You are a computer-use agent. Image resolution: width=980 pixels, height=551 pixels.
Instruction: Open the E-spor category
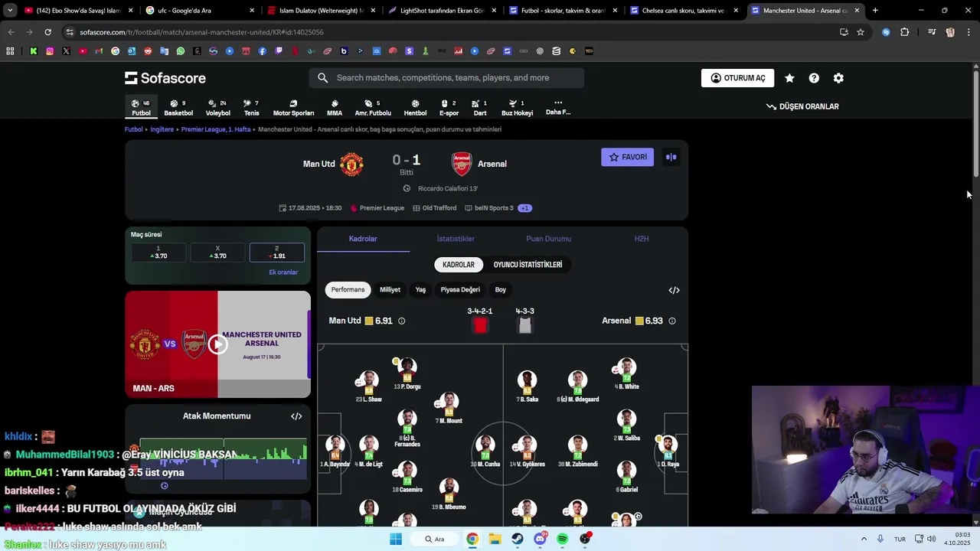pyautogui.click(x=449, y=107)
